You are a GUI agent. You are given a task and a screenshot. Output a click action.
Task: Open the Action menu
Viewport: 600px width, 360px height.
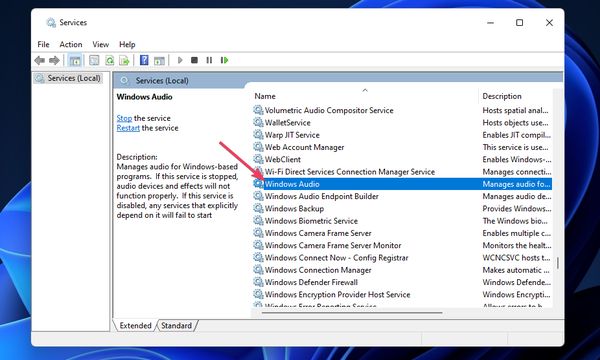(71, 44)
